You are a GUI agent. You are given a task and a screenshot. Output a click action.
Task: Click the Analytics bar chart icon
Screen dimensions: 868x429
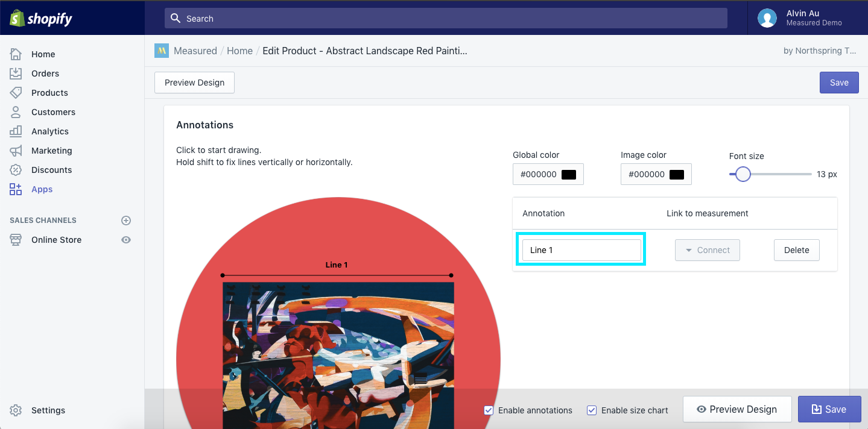[16, 131]
